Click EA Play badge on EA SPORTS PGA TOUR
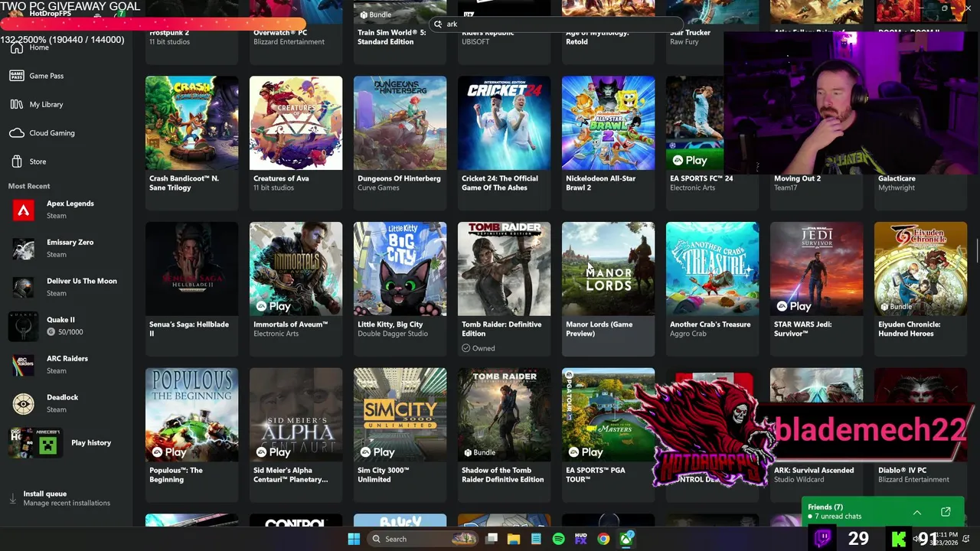This screenshot has width=980, height=551. click(x=586, y=452)
